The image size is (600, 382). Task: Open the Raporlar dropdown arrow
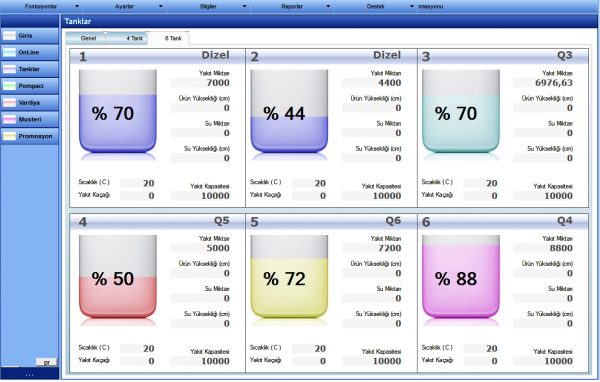[x=328, y=7]
